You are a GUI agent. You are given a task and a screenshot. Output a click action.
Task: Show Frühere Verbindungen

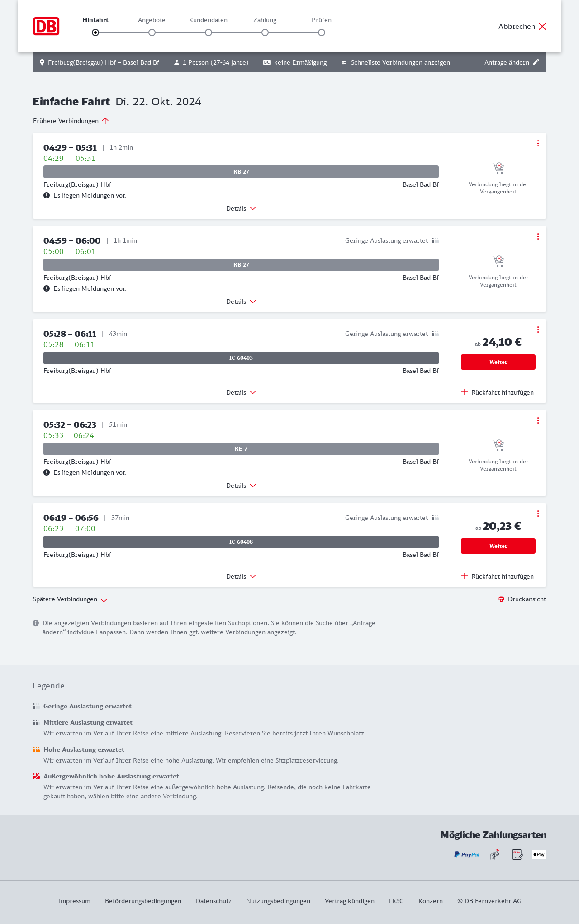click(71, 121)
